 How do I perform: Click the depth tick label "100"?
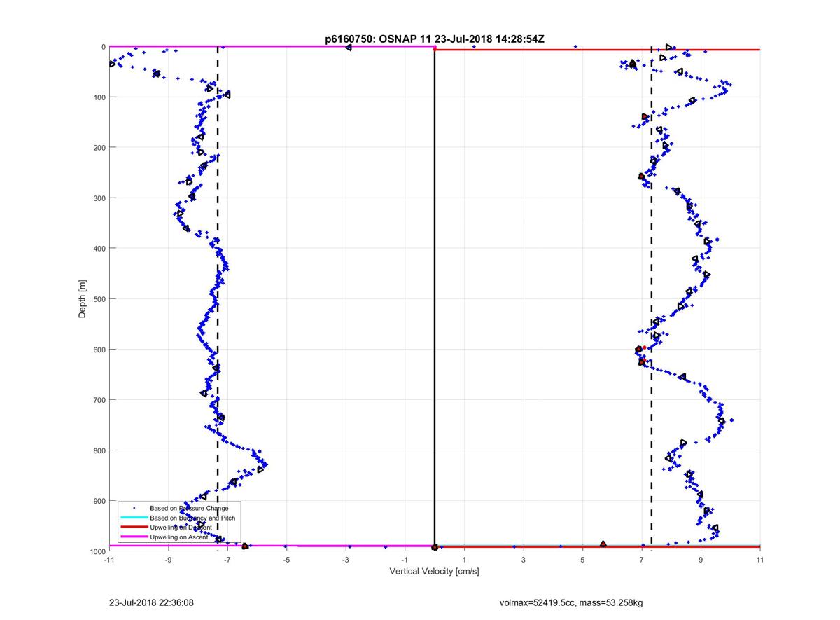point(99,97)
